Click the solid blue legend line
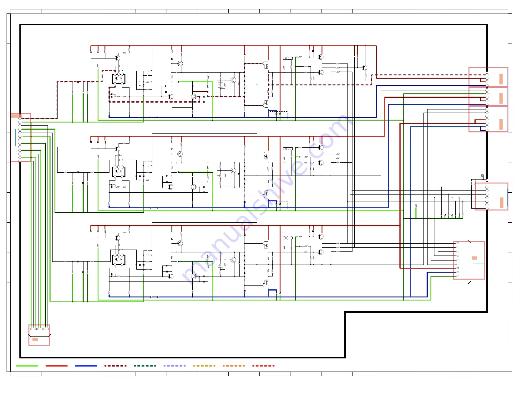 point(86,366)
